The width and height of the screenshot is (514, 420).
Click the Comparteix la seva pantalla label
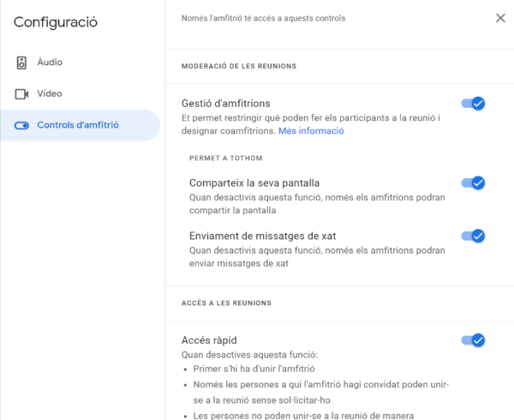click(x=254, y=183)
